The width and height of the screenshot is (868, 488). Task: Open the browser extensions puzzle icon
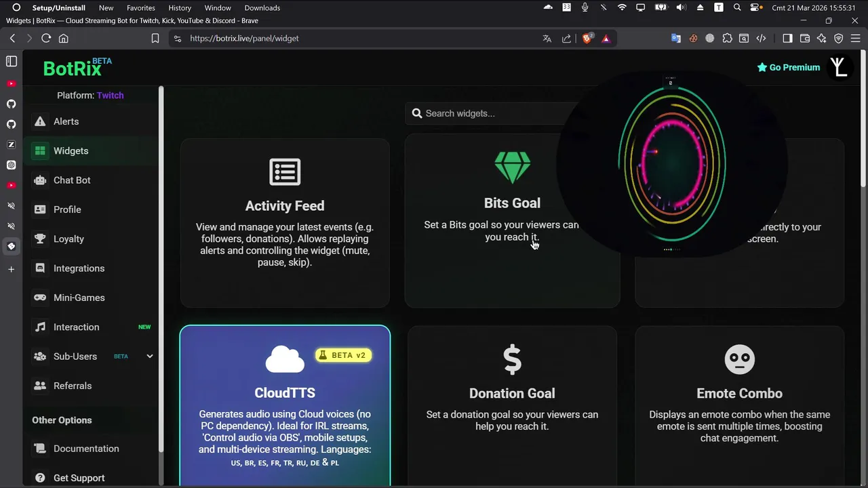pyautogui.click(x=727, y=39)
